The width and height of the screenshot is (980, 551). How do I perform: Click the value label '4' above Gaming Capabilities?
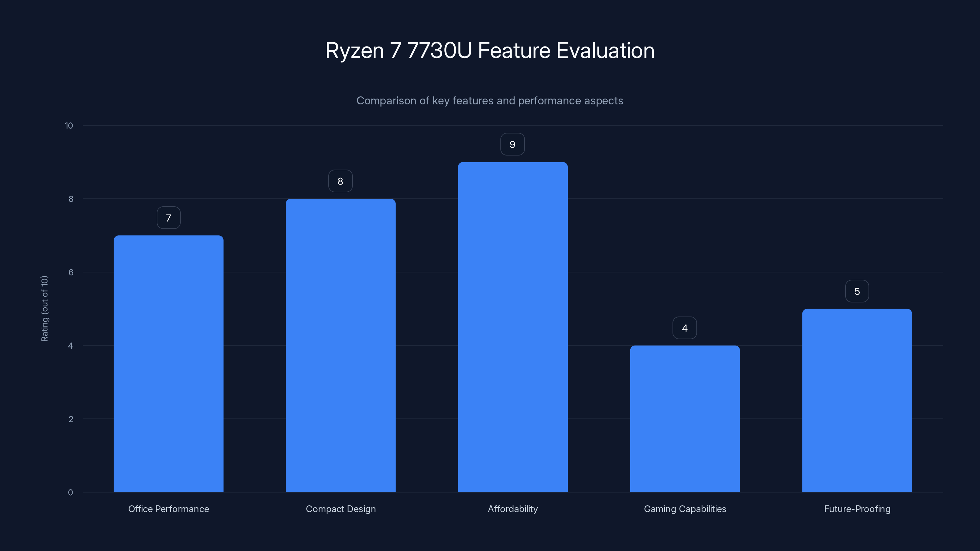coord(685,328)
